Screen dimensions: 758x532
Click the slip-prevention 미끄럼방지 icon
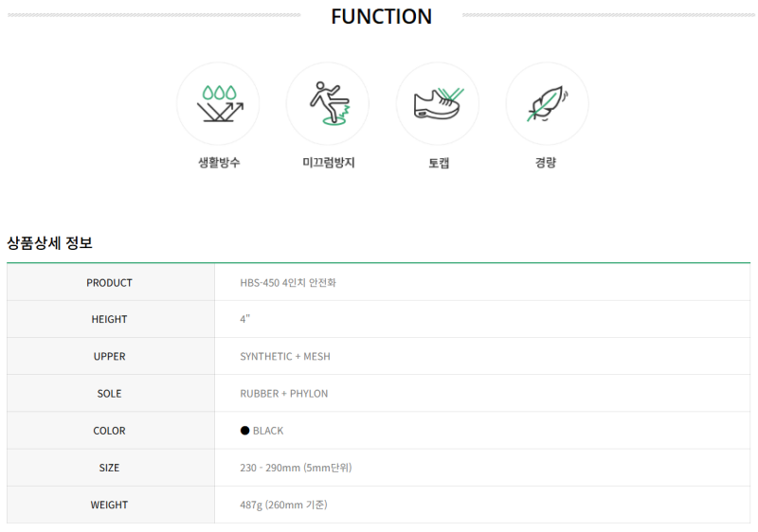[328, 104]
